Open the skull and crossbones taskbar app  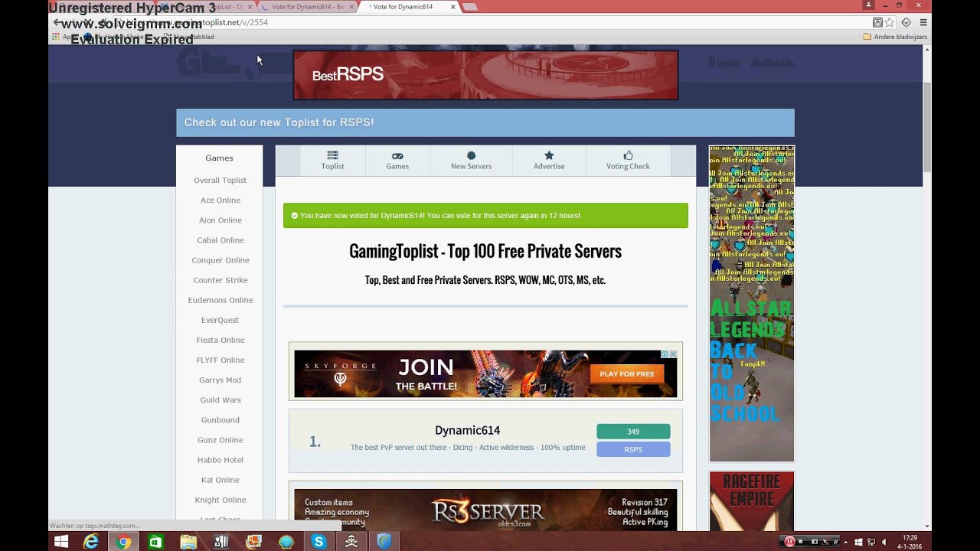[x=351, y=541]
